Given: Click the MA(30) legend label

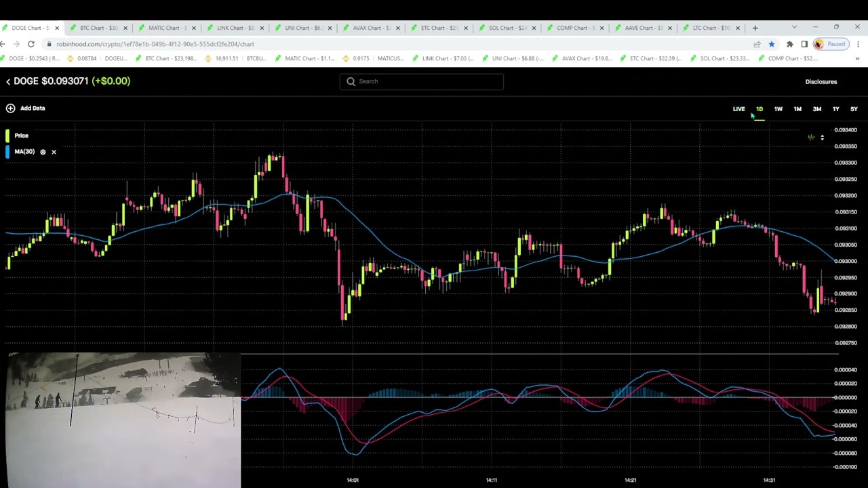Looking at the screenshot, I should point(24,152).
